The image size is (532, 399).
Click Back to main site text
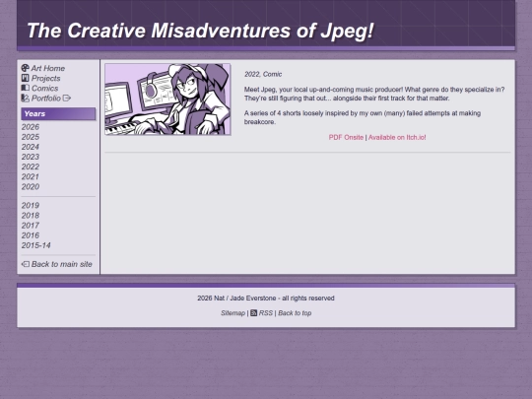pos(62,264)
